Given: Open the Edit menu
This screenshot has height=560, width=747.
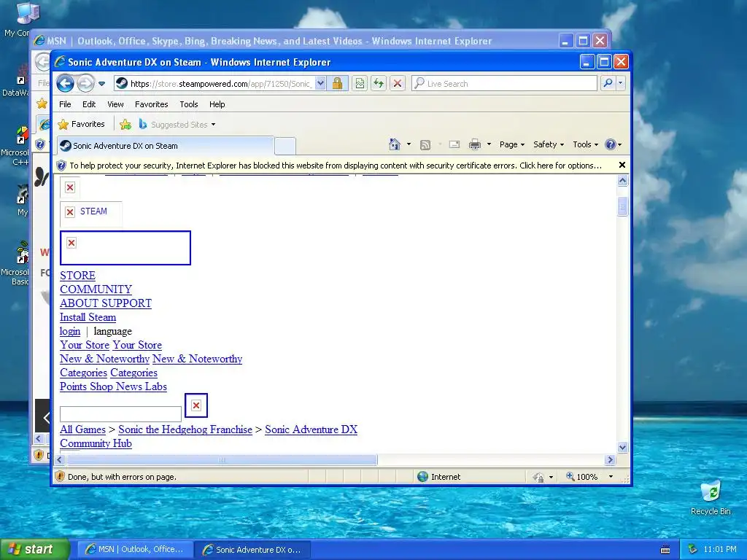Looking at the screenshot, I should (x=88, y=104).
